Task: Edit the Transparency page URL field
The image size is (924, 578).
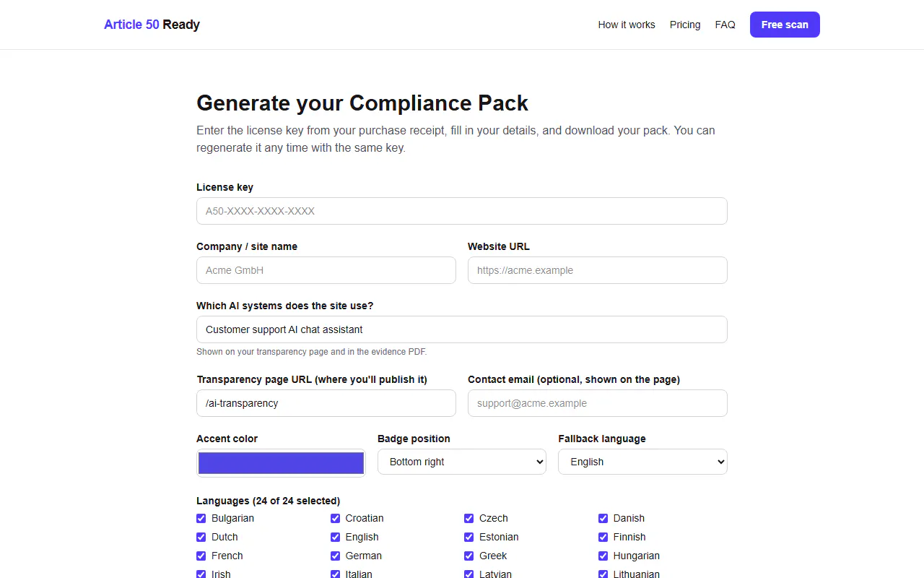Action: (x=326, y=403)
